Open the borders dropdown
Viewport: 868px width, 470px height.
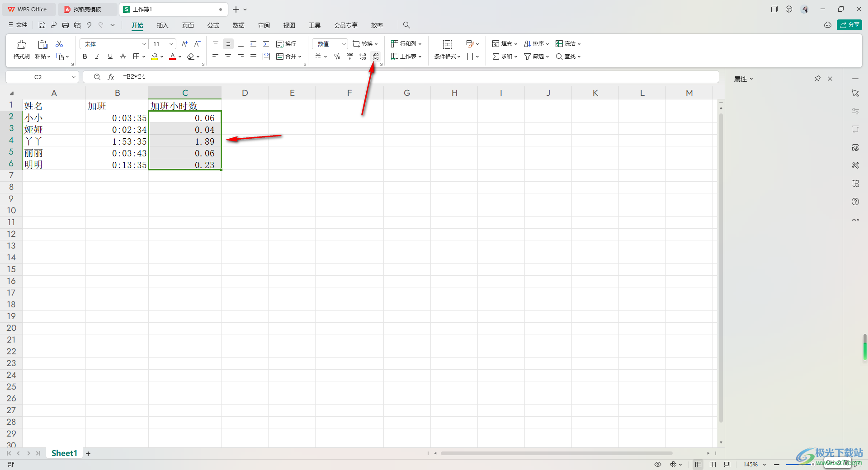(144, 57)
